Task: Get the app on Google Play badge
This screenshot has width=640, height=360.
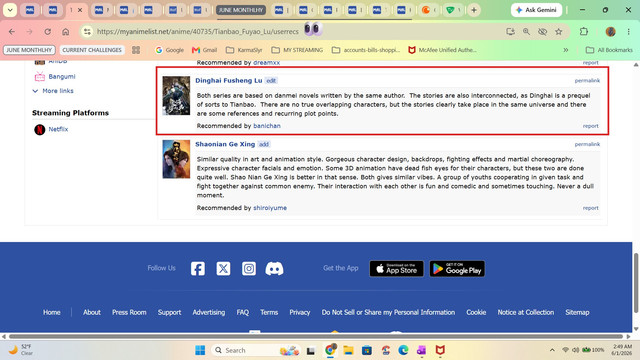Action: point(457,269)
